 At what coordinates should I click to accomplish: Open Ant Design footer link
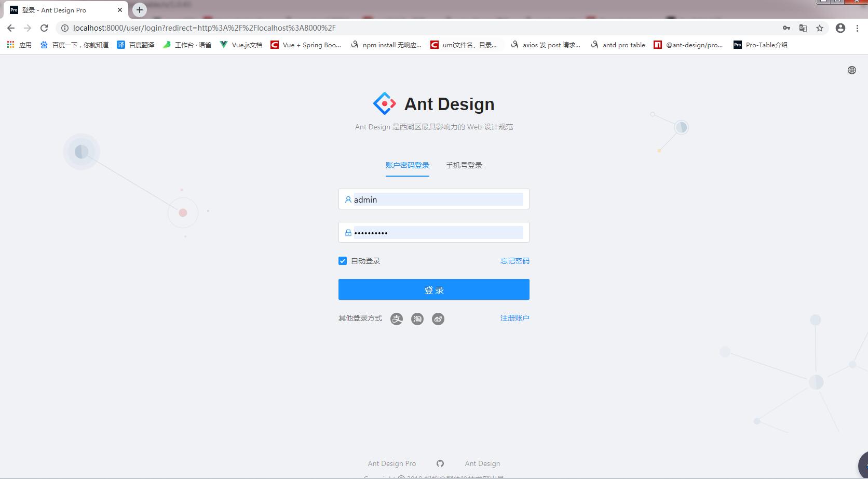pos(483,463)
